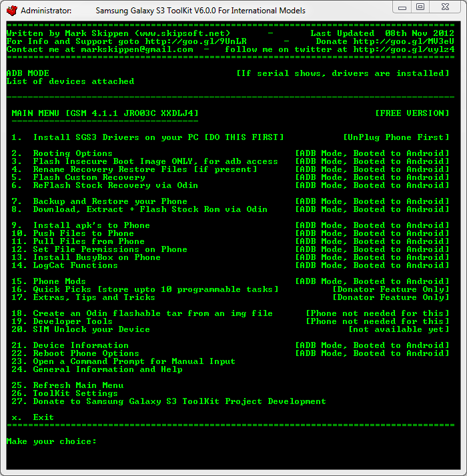Click the window title 'Samsung Galaxy S3 ToolKit V6.0.0'

click(156, 11)
